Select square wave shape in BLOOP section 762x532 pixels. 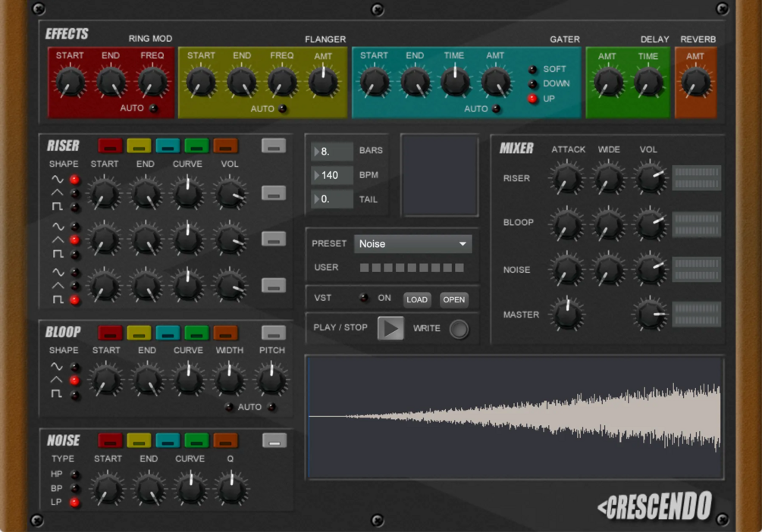coord(74,395)
